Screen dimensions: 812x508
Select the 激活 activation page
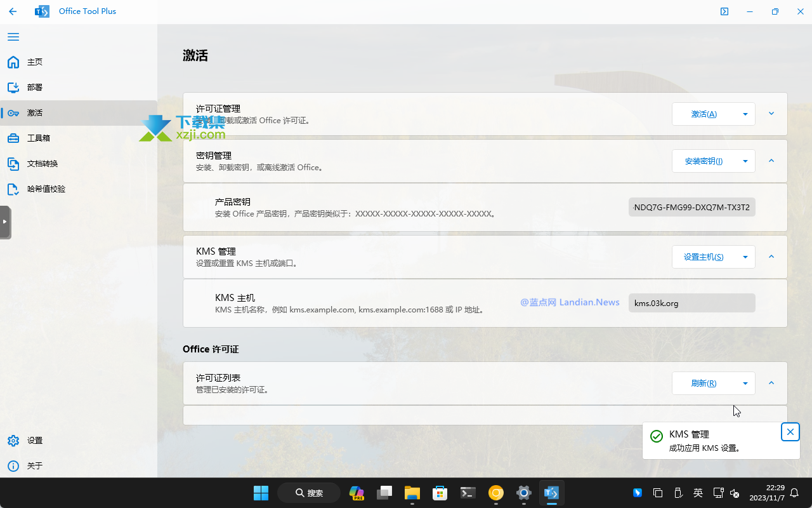click(79, 113)
